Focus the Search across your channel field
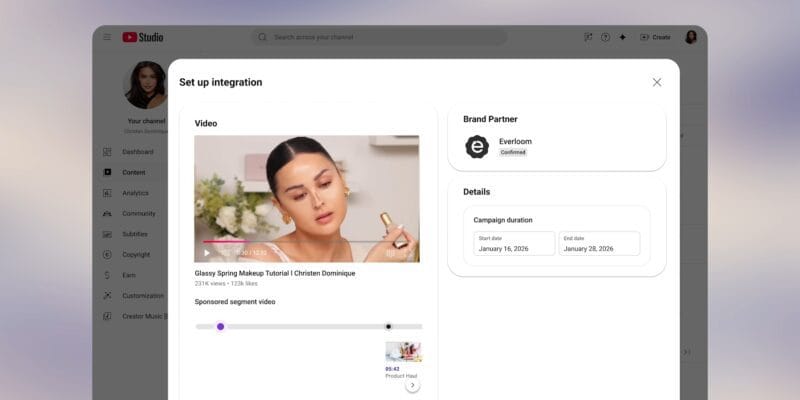This screenshot has height=400, width=800. (x=379, y=37)
